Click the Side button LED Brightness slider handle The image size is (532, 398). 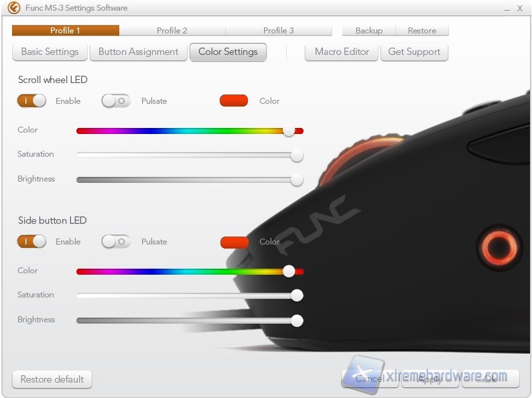click(x=297, y=320)
